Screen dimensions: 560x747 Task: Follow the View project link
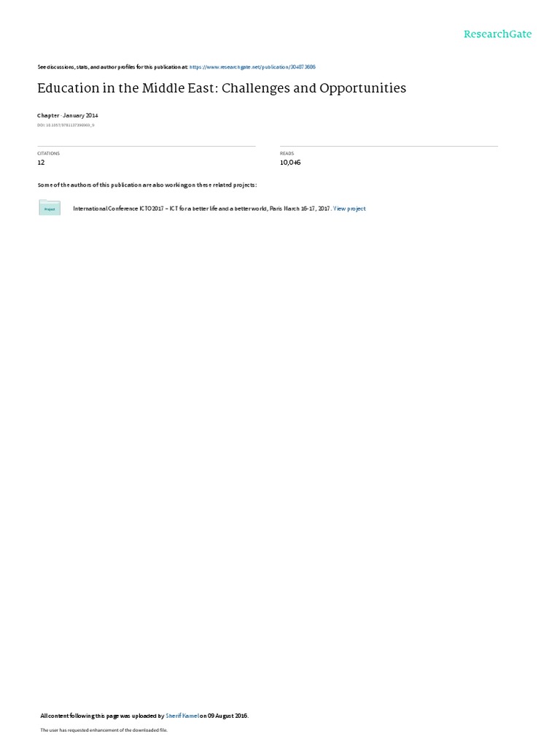(x=349, y=209)
